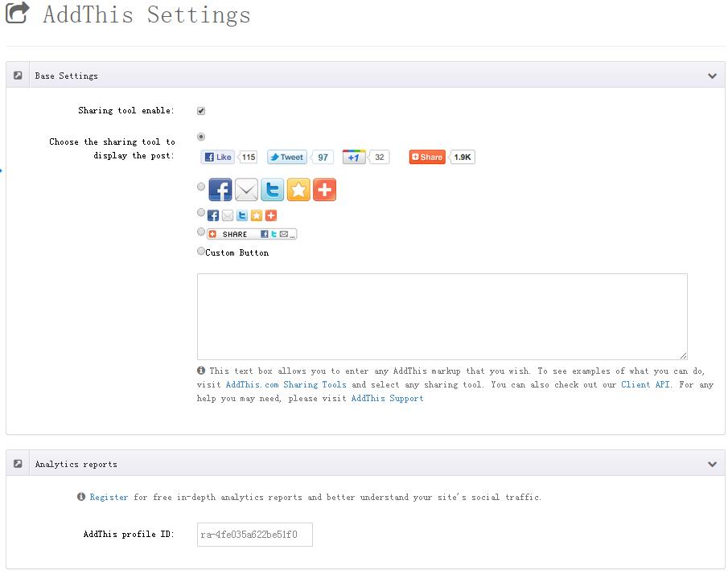Screen dimensions: 728x574
Task: Click the Google +1 button preview
Action: (354, 158)
